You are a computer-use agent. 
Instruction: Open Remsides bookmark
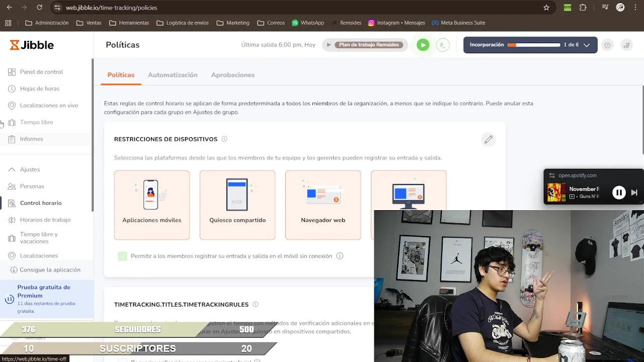pyautogui.click(x=346, y=23)
